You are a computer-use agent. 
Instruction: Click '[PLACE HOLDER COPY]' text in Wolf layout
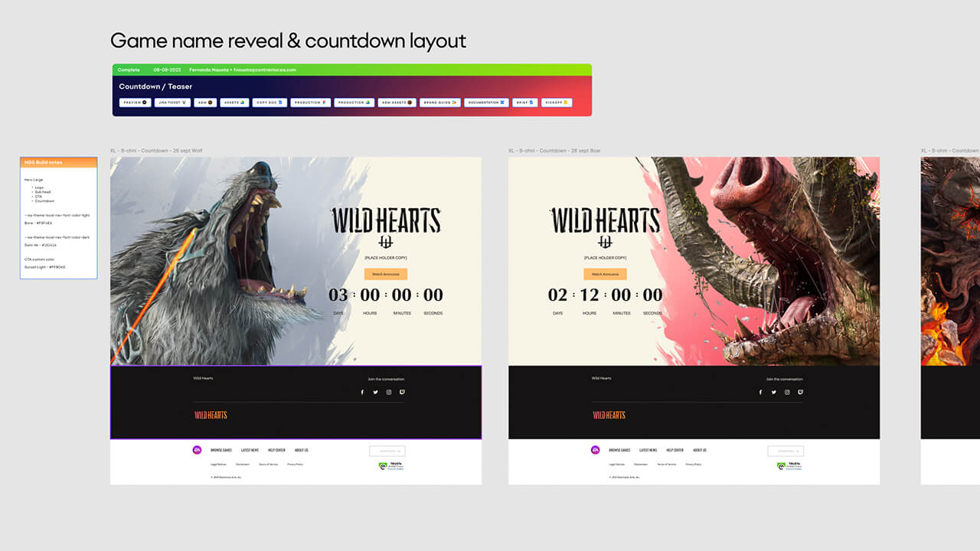[386, 258]
